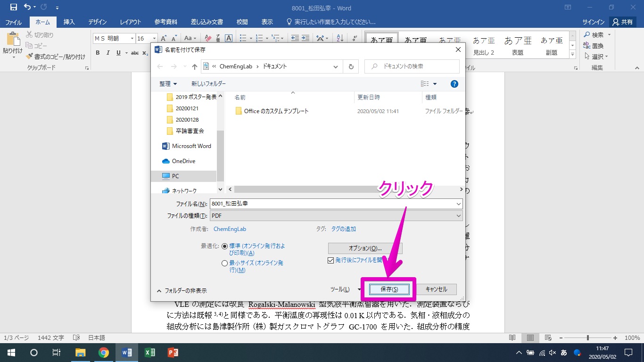644x362 pixels.
Task: Switch to the デザイン ribbon tab
Action: [98, 22]
